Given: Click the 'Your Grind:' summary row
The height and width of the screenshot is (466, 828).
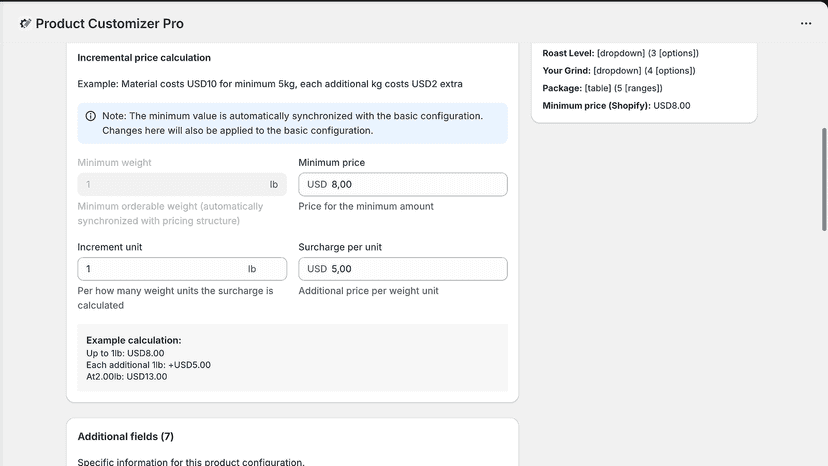Looking at the screenshot, I should point(619,70).
